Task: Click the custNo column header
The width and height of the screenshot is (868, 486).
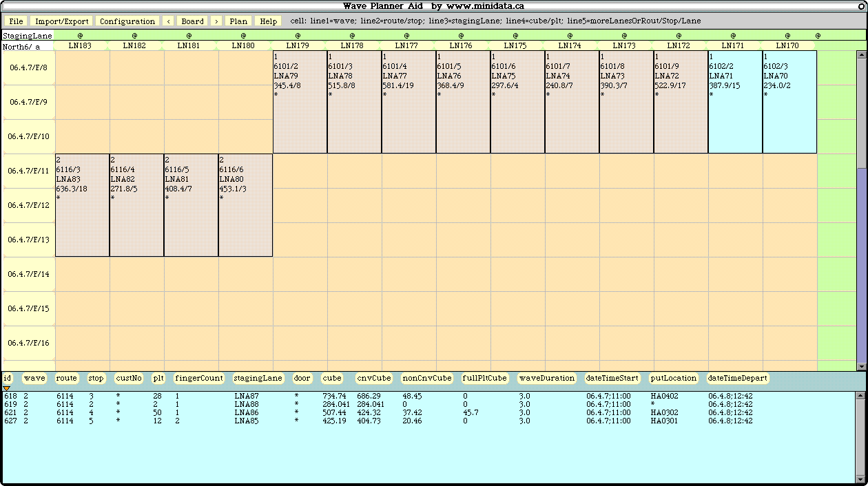Action: click(129, 378)
